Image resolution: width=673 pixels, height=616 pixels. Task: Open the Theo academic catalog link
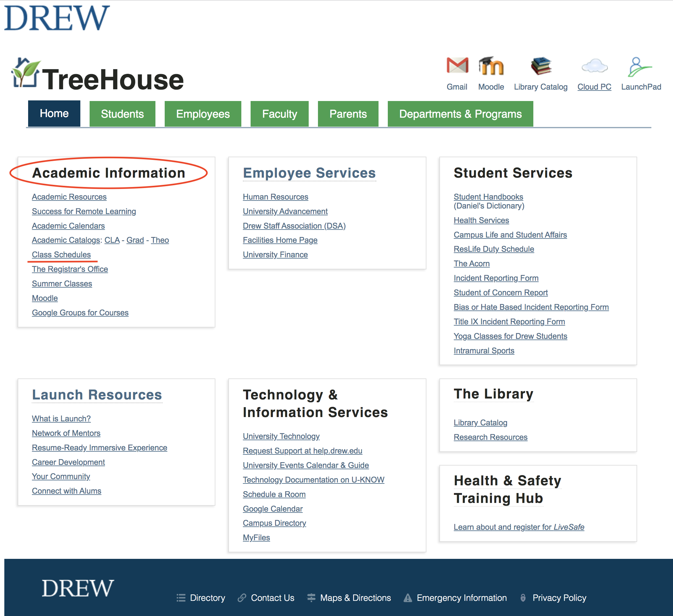tap(160, 240)
